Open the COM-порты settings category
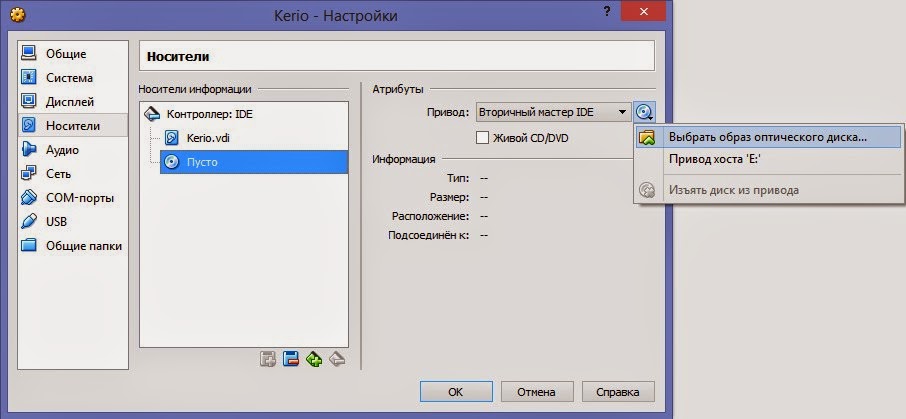Viewport: 906px width, 419px height. (x=73, y=198)
